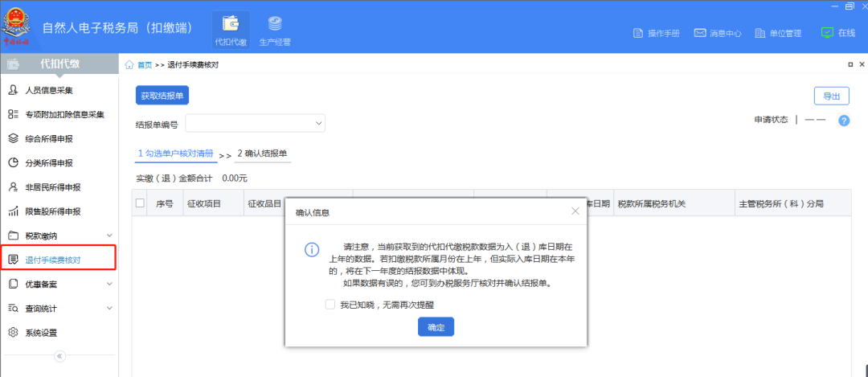Click the 限售股所得申报 bar chart icon
The image size is (868, 377).
tap(14, 211)
